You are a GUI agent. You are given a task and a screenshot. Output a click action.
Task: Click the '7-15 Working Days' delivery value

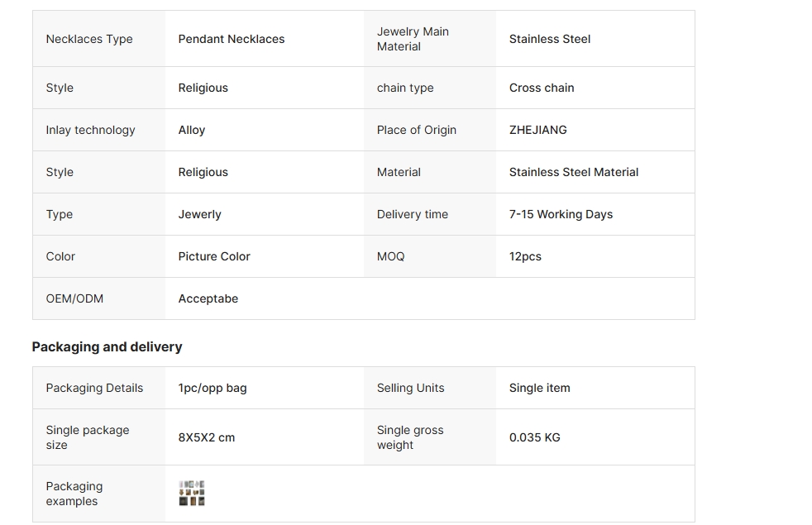561,214
